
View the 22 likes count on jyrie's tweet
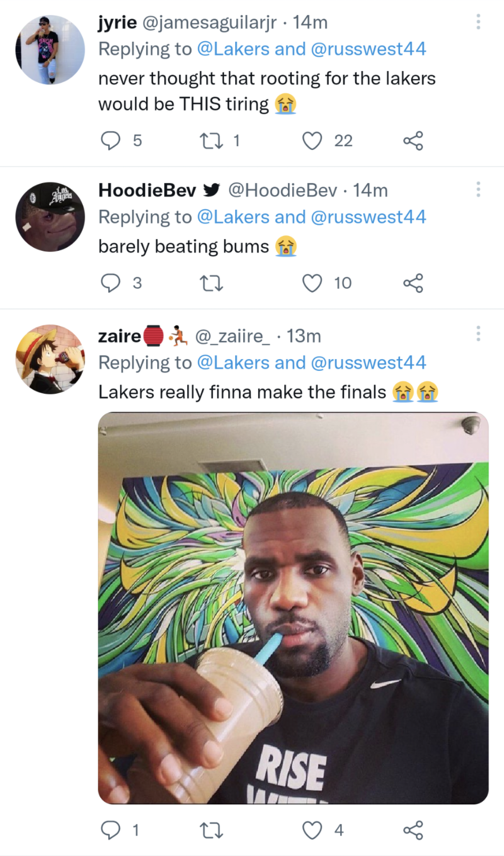tap(343, 141)
